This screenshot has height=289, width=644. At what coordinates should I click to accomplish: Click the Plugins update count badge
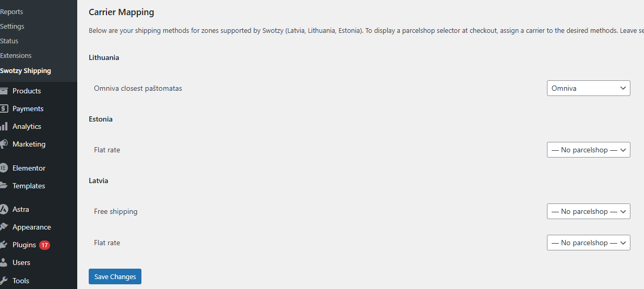44,245
